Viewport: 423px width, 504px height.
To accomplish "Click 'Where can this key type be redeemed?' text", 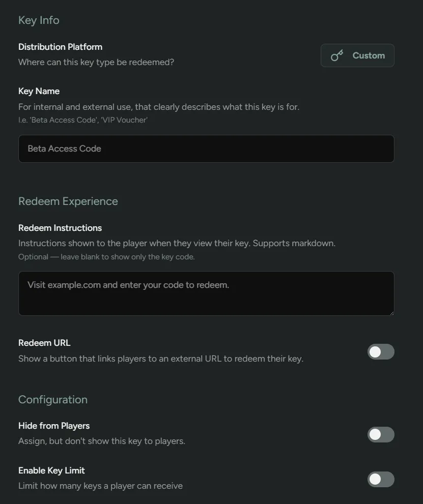I will click(x=96, y=62).
